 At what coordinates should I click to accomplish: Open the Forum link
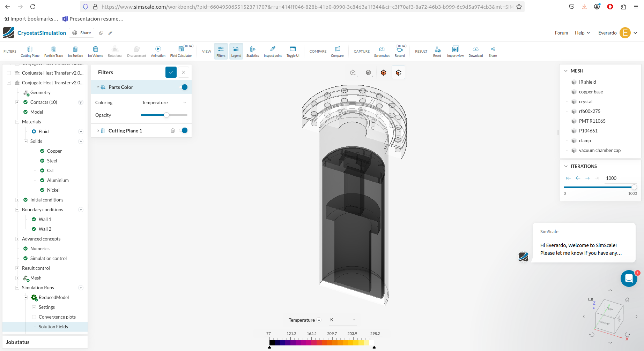561,33
